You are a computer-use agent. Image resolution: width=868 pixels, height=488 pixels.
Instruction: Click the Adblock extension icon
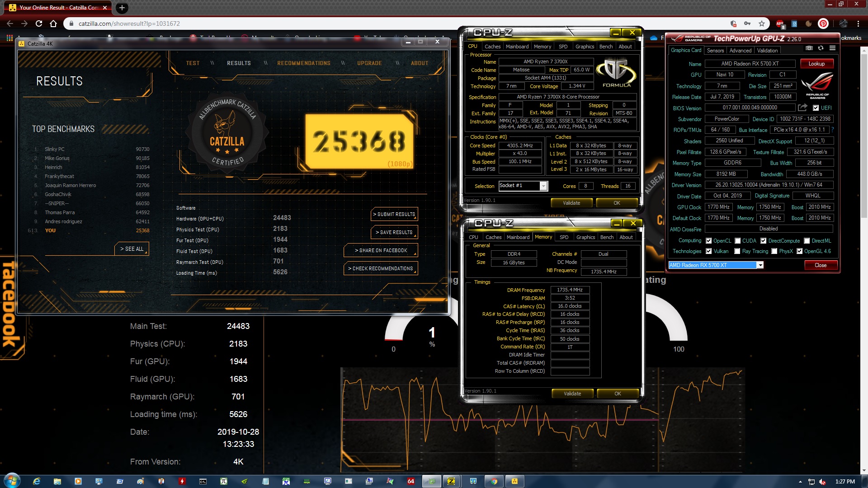click(x=780, y=23)
